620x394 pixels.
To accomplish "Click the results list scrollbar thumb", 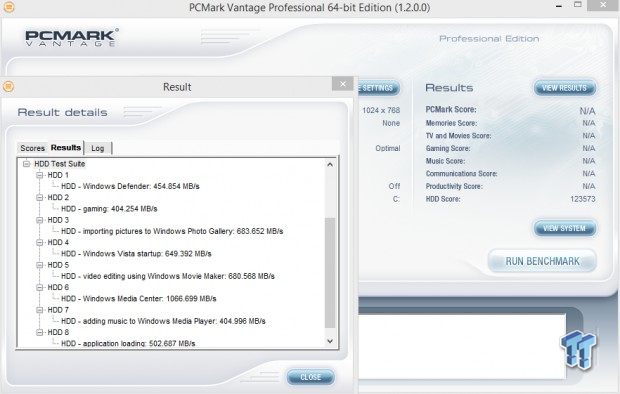I will point(330,273).
